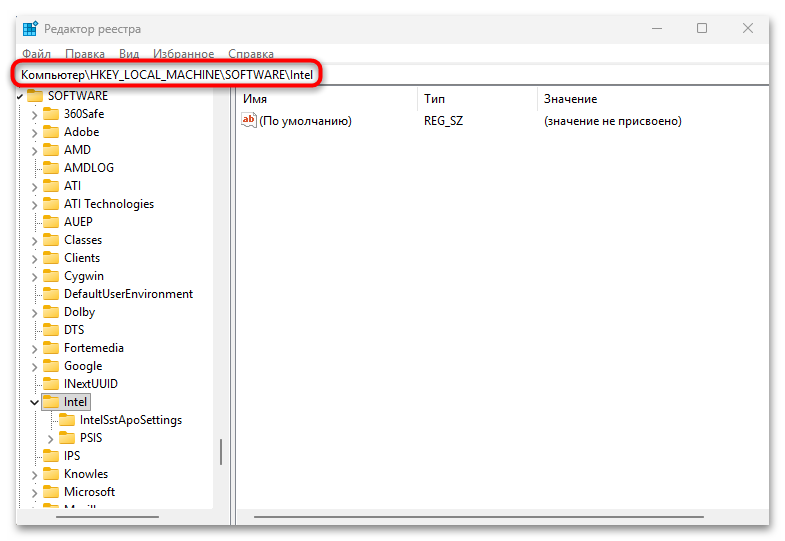Expand the Microsoft key chevron

coord(34,492)
